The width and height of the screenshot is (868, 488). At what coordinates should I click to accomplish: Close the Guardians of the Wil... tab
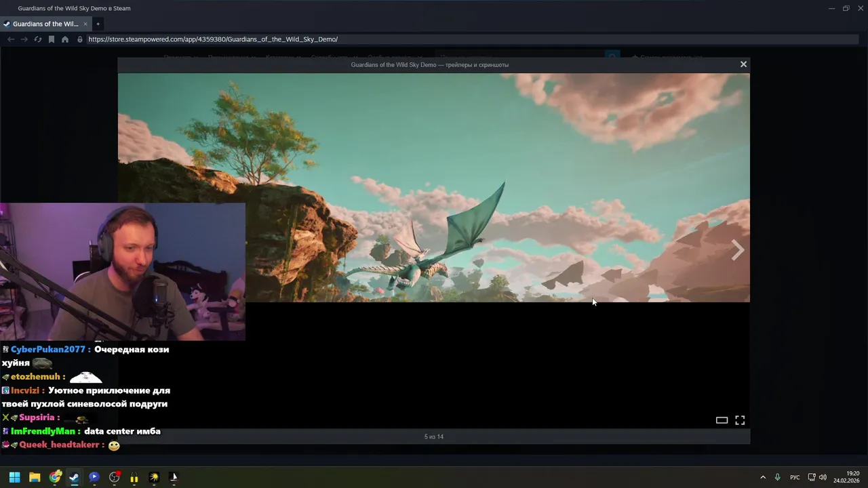[x=85, y=24]
